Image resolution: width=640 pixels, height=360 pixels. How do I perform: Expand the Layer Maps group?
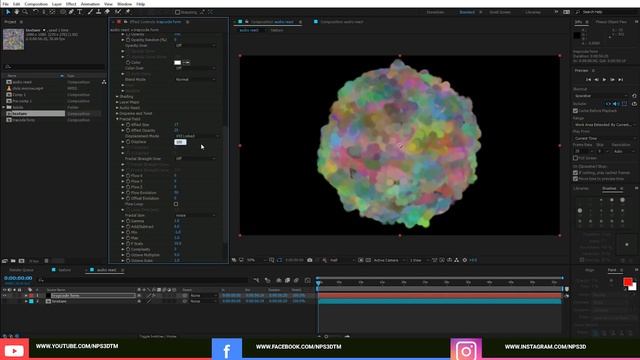click(x=117, y=102)
